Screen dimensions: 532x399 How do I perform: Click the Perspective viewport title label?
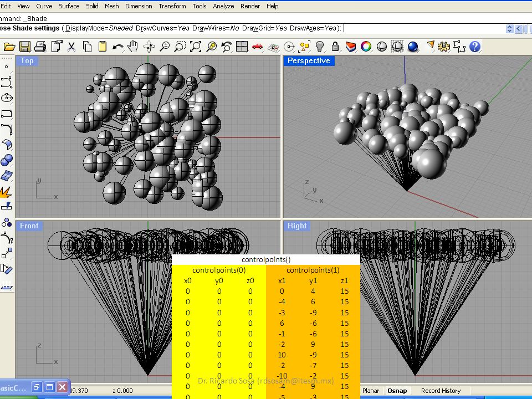pos(309,61)
